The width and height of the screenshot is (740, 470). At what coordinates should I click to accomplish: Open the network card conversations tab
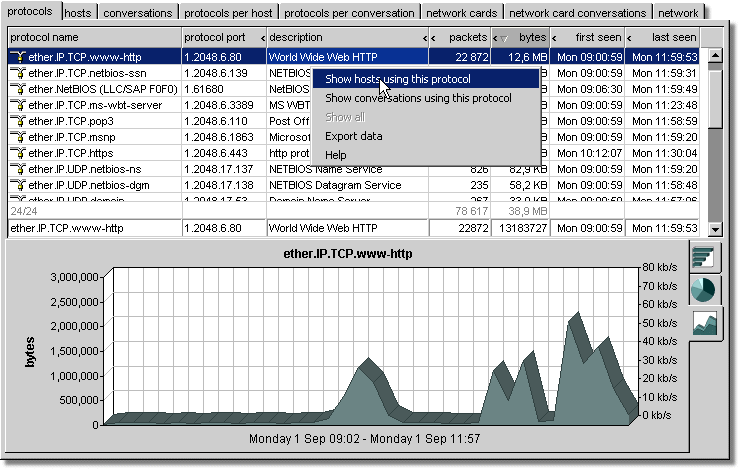click(578, 13)
